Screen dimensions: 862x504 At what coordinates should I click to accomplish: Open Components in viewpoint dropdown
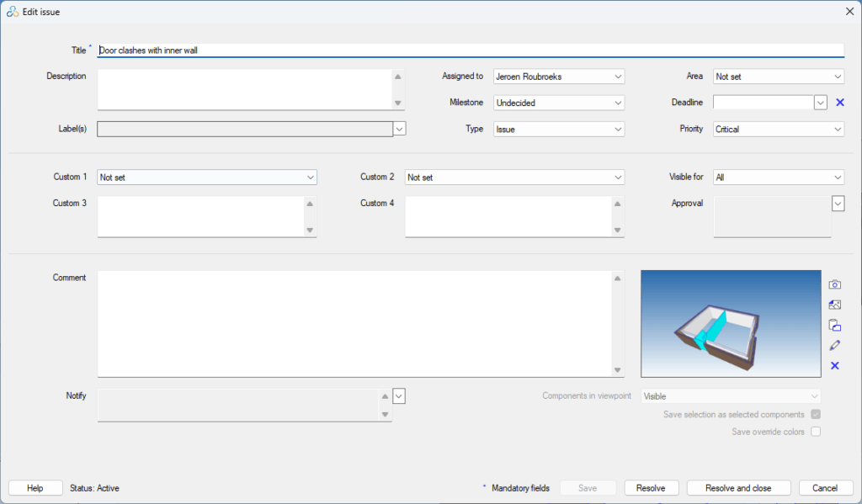coord(731,395)
